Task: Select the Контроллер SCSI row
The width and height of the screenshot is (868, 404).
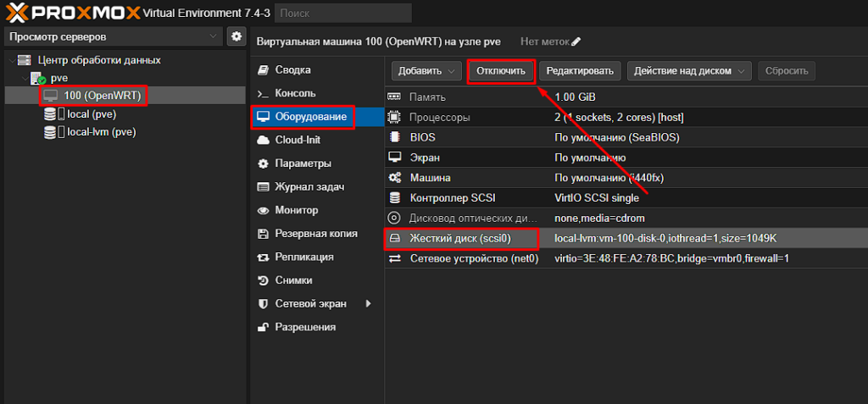Action: coord(626,198)
